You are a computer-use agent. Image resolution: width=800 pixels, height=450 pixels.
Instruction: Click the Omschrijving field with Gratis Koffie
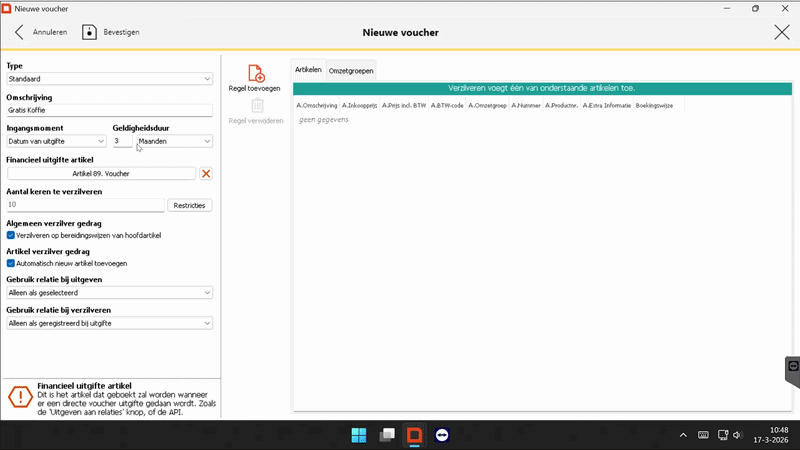pyautogui.click(x=109, y=111)
